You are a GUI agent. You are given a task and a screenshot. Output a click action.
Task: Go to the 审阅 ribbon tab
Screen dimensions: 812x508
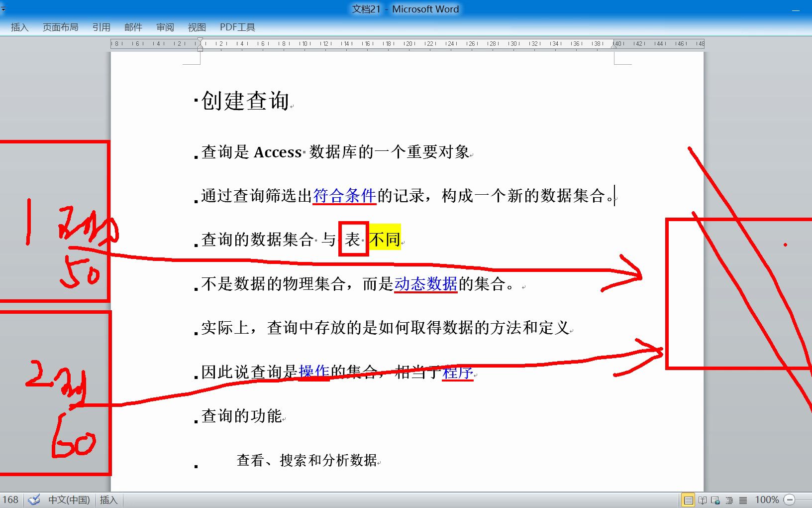point(165,27)
